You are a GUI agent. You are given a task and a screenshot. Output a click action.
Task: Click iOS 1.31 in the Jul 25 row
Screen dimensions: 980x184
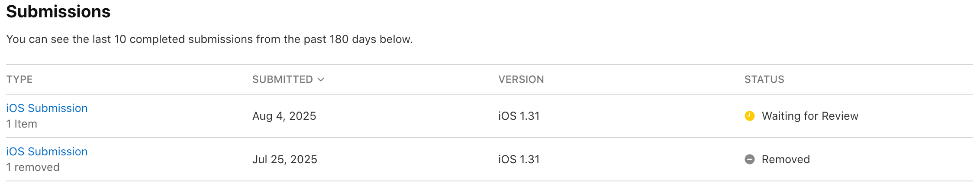(519, 159)
